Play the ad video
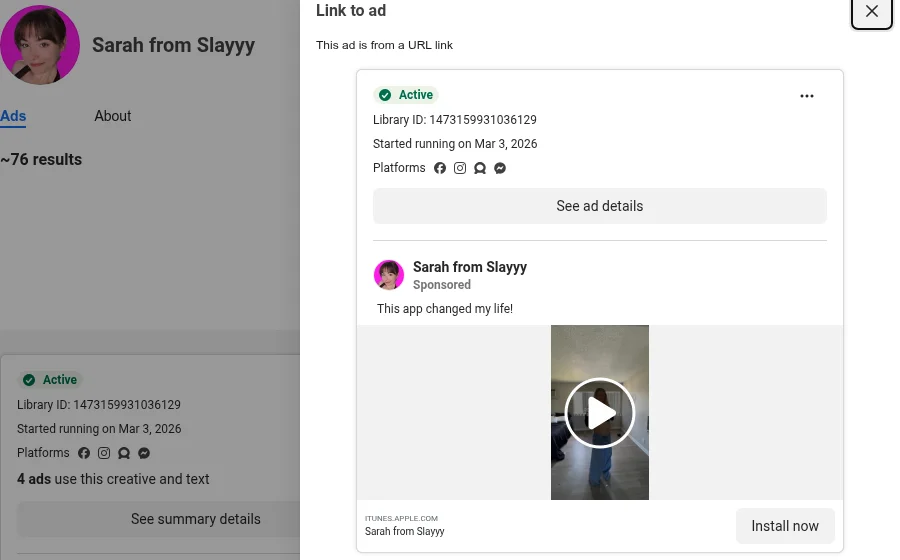Screen dimensions: 900x560 [x=600, y=413]
